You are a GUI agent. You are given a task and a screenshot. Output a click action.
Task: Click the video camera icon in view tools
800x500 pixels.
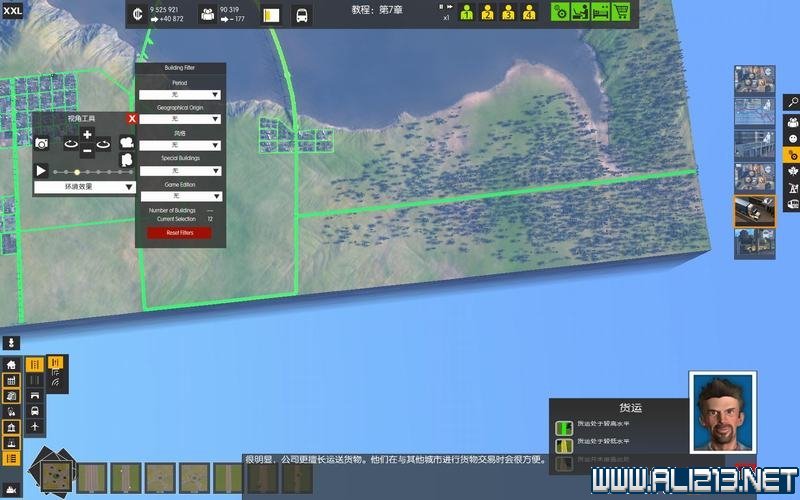[x=126, y=143]
